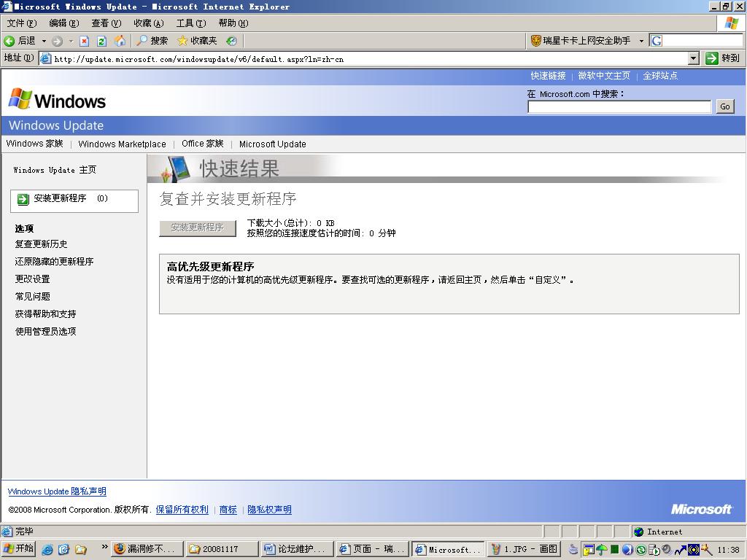Click the Google search box in toolbar
The height and width of the screenshot is (560, 747).
(x=703, y=41)
